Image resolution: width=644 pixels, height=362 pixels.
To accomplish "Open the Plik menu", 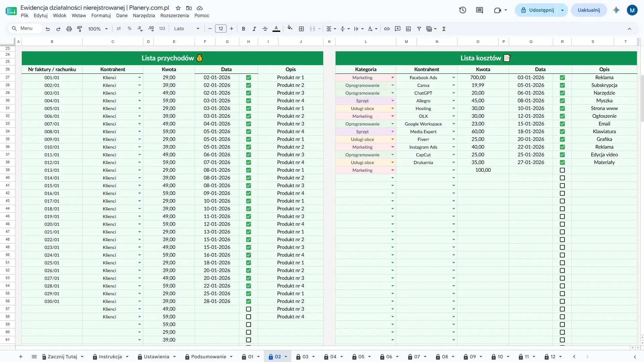I will click(24, 15).
